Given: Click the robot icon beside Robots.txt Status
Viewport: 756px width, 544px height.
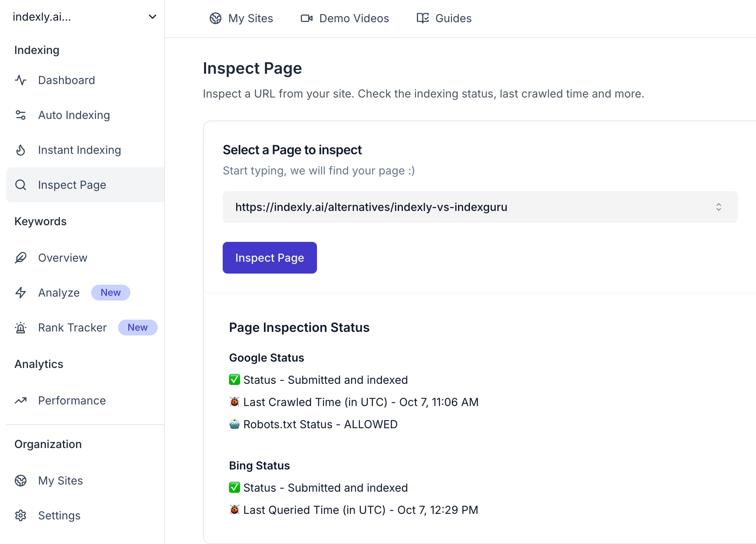Looking at the screenshot, I should [x=235, y=424].
